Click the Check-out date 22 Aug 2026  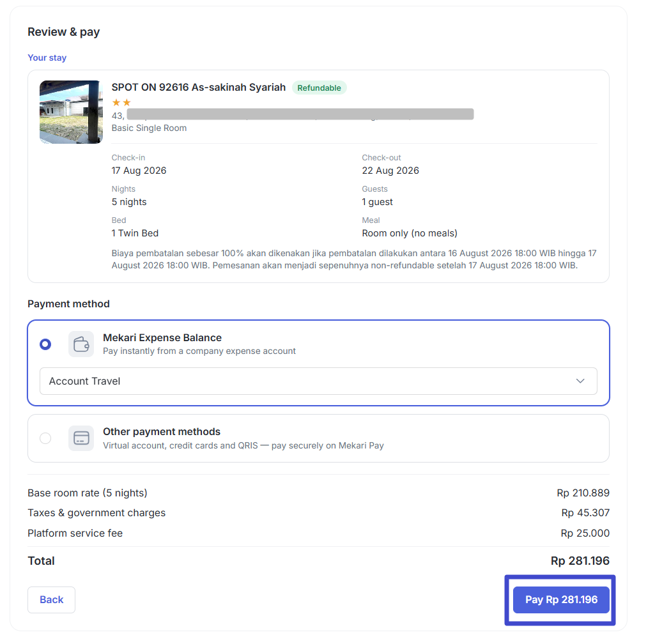click(x=390, y=171)
